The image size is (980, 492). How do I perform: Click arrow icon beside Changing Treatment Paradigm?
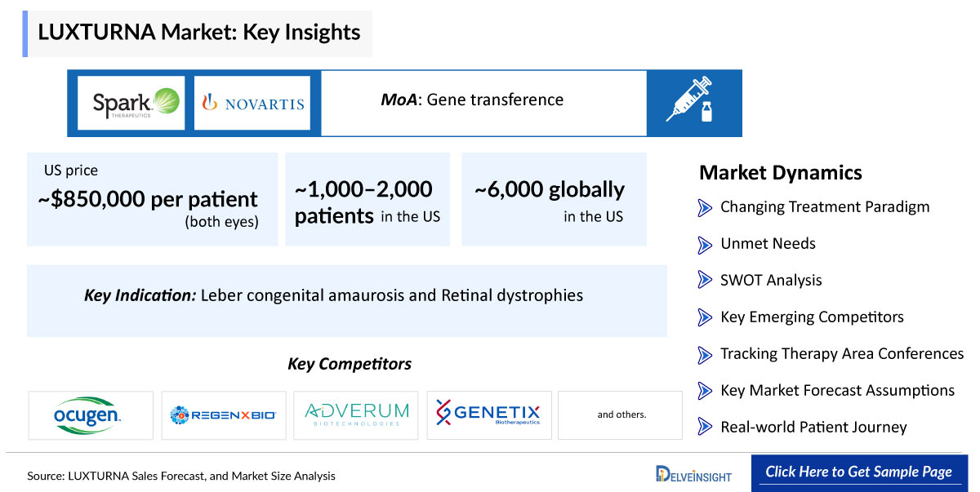point(705,207)
